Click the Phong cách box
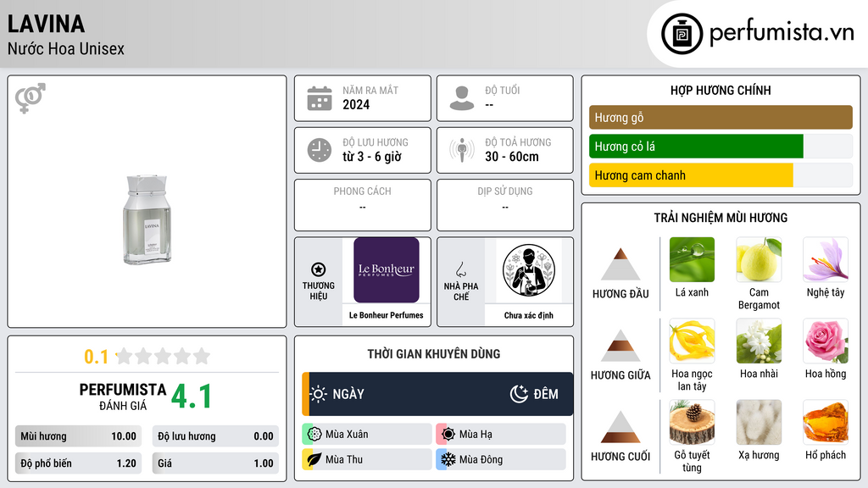Screen dimensions: 868x488 click(363, 205)
